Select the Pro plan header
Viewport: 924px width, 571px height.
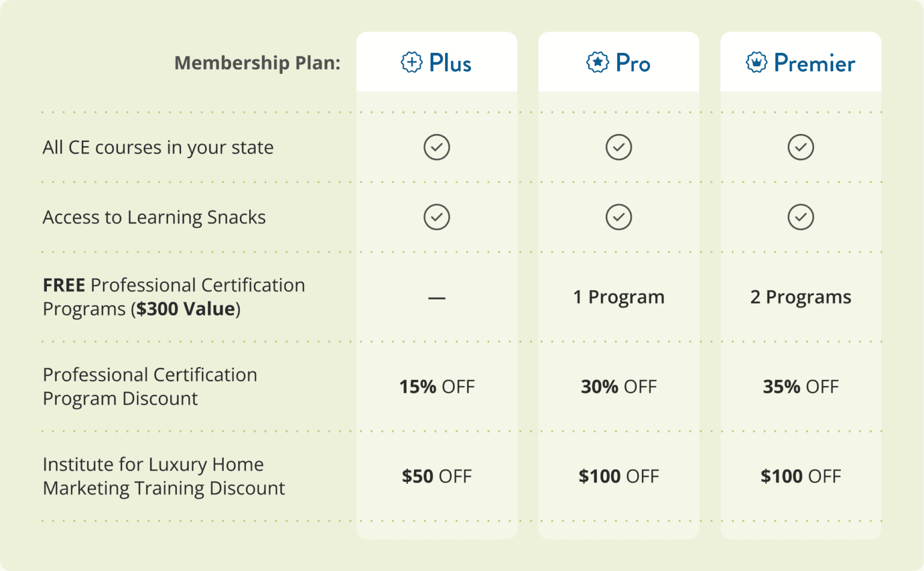click(618, 62)
